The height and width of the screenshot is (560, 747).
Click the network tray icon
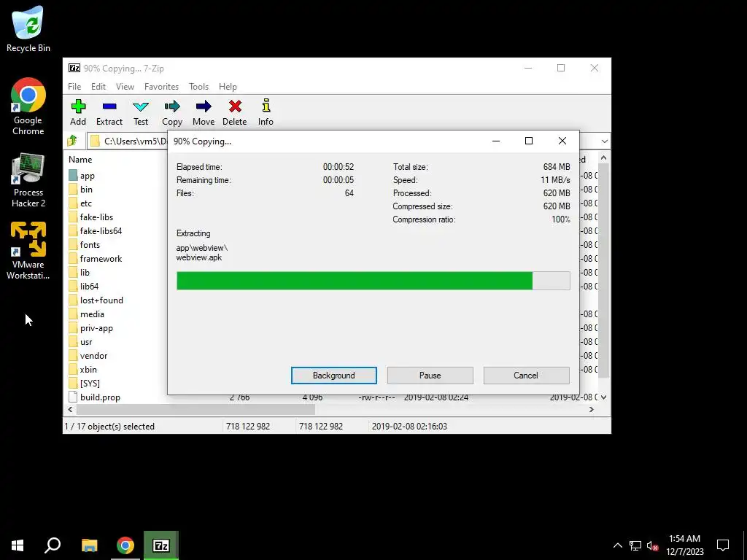click(635, 545)
